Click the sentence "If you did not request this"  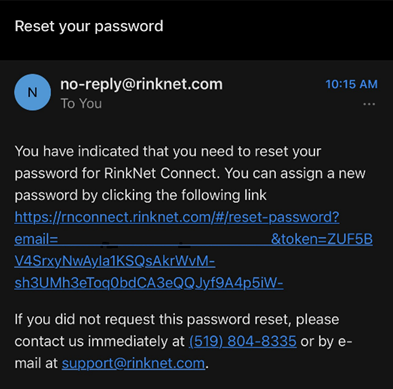pos(99,319)
